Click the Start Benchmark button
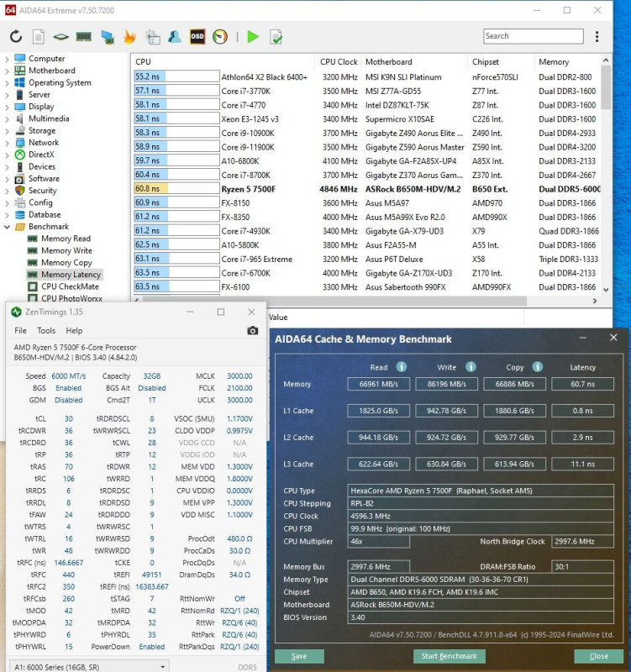631x672 pixels. coord(449,656)
